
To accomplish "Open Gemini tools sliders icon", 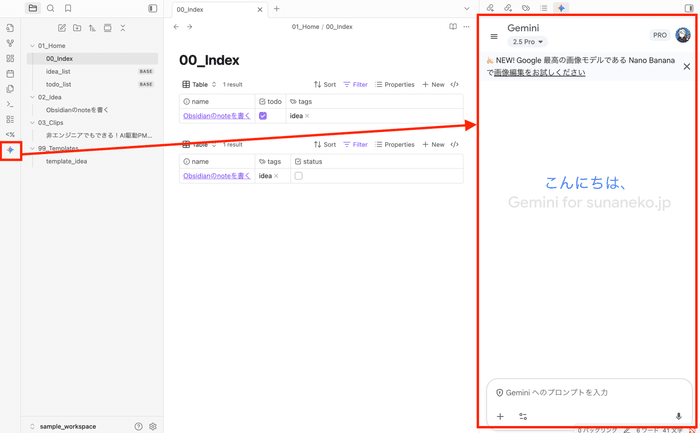I will tap(523, 416).
